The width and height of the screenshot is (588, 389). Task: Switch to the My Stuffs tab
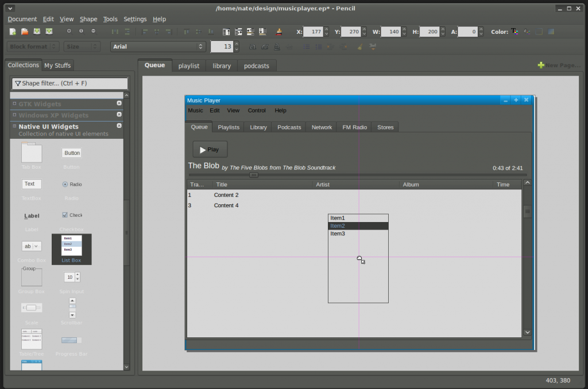pos(57,65)
